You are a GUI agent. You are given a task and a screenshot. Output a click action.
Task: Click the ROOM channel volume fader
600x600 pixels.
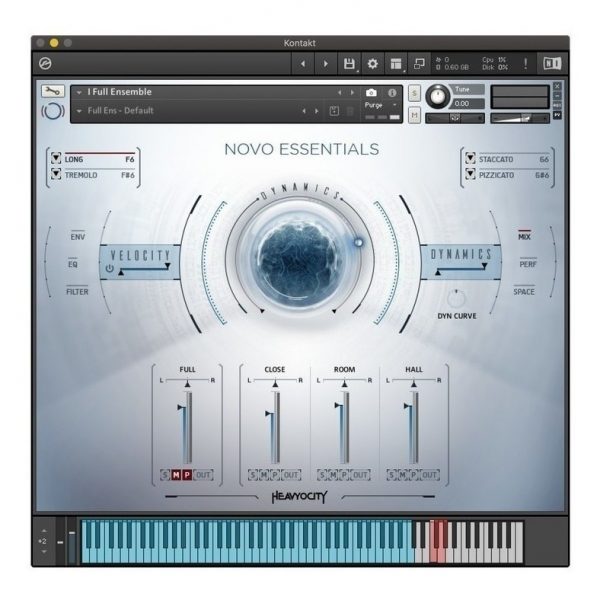click(x=344, y=427)
